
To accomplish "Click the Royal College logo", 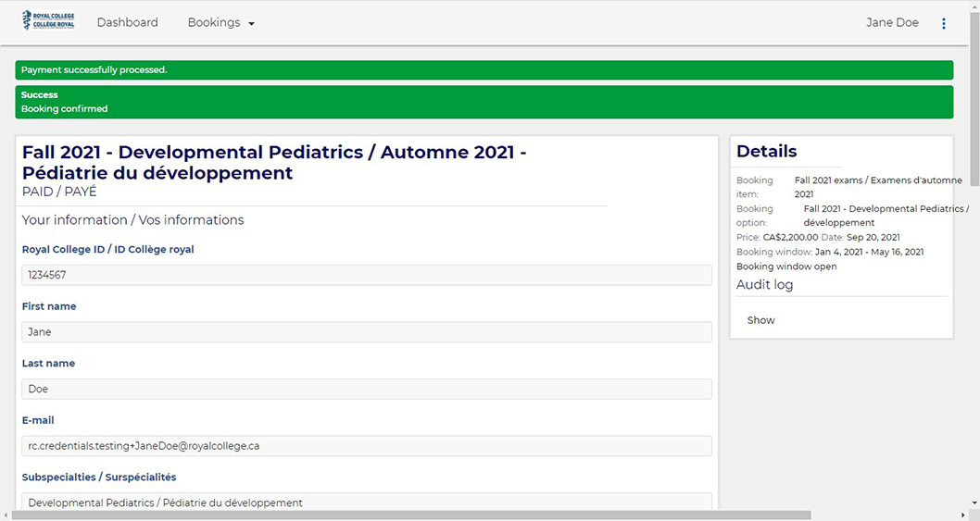I will [x=48, y=20].
